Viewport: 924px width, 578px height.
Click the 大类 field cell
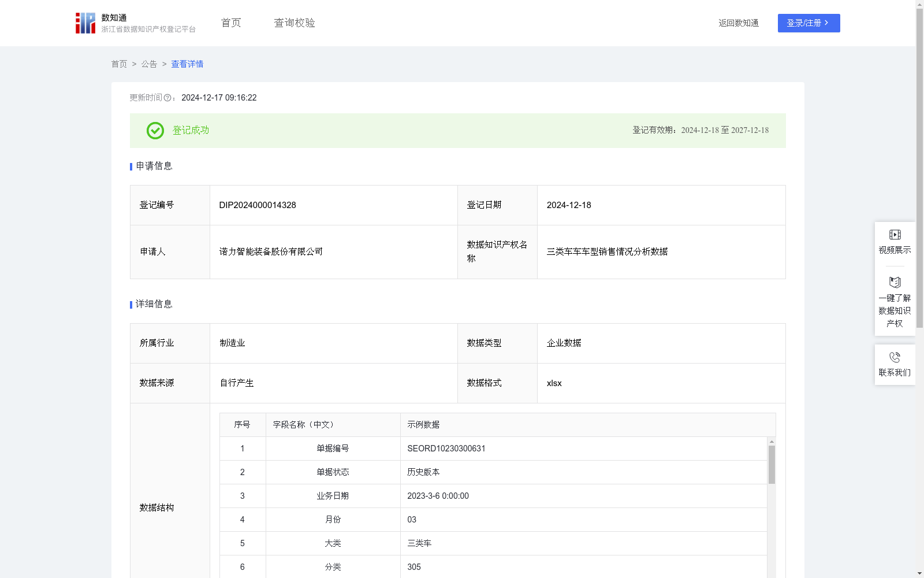click(x=333, y=543)
